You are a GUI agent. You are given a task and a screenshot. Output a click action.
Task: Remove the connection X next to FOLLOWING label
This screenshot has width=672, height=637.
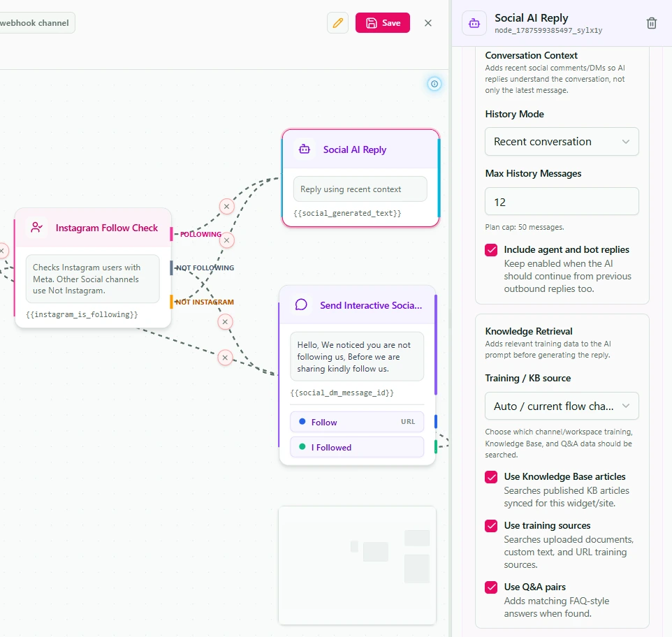pos(227,240)
